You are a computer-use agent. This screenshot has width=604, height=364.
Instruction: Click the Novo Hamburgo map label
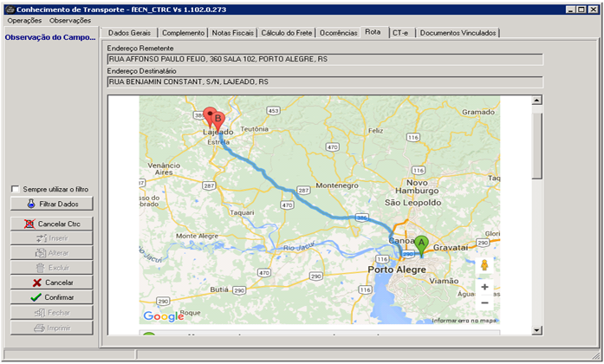tap(417, 186)
